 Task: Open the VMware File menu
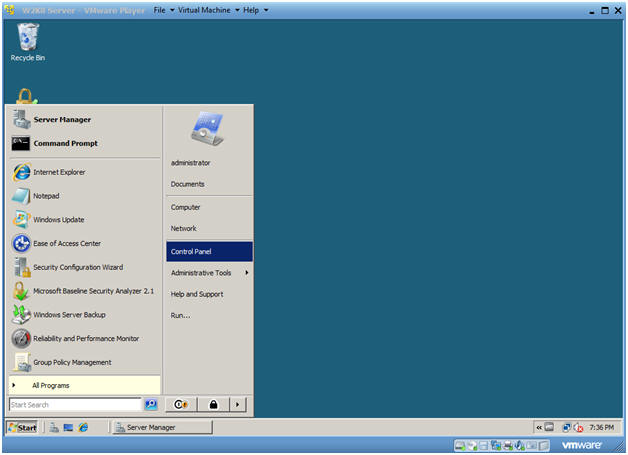(164, 10)
